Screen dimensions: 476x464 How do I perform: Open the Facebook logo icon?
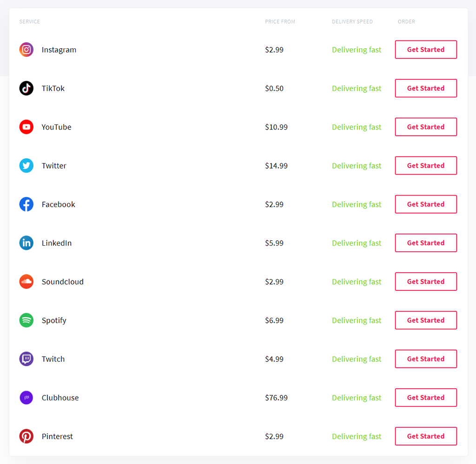[26, 204]
